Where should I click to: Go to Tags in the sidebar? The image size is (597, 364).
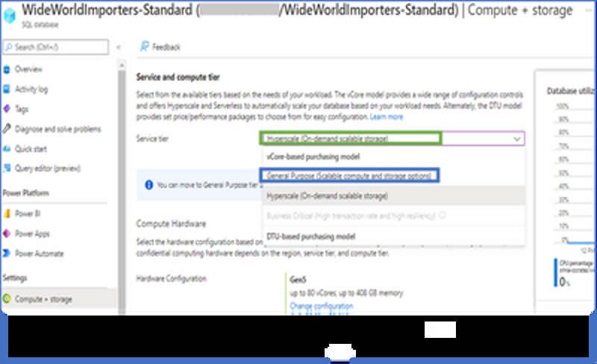pyautogui.click(x=22, y=110)
